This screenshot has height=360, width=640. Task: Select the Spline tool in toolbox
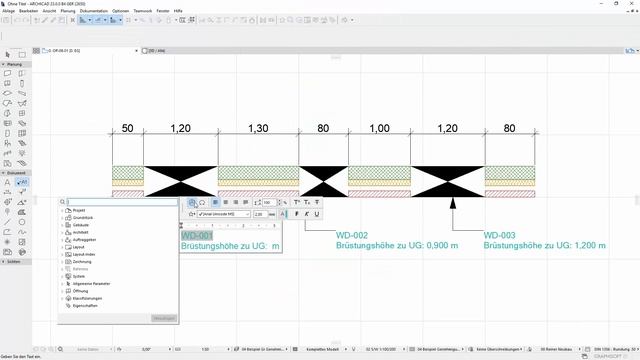pos(22,232)
